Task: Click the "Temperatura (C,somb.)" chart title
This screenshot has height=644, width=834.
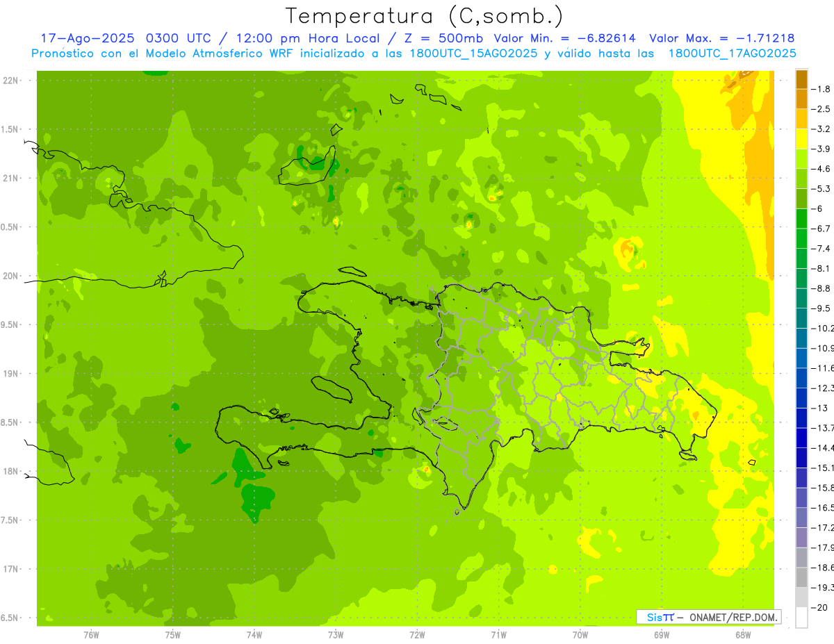Action: point(425,16)
